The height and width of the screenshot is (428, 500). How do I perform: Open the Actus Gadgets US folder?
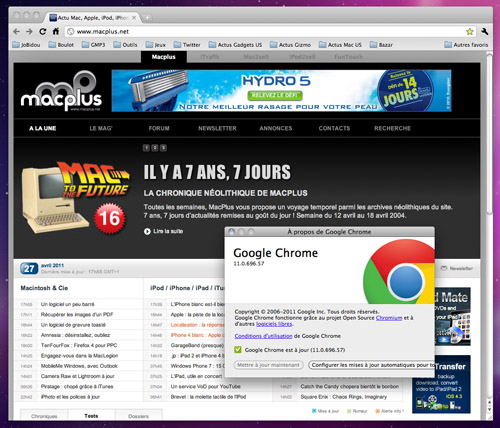click(235, 45)
